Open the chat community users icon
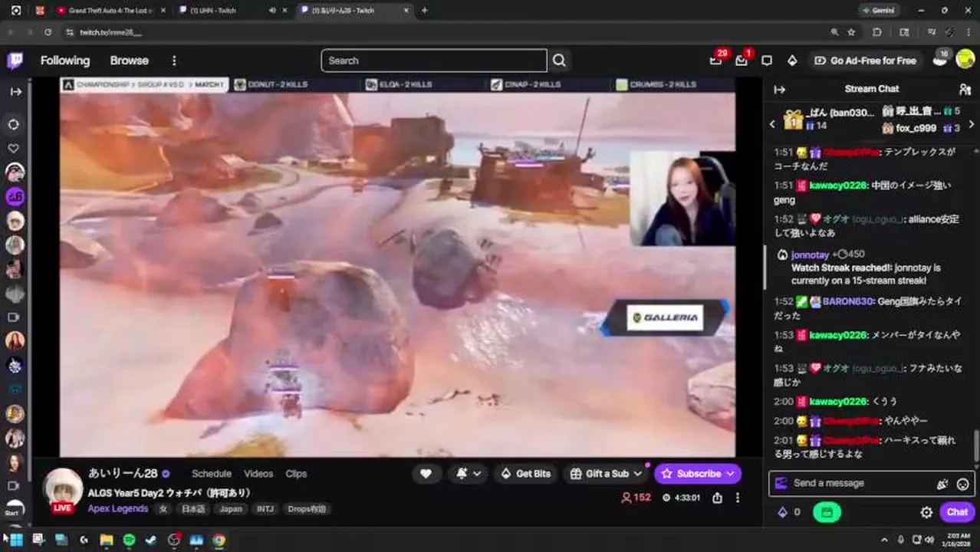The width and height of the screenshot is (980, 552). pyautogui.click(x=965, y=89)
